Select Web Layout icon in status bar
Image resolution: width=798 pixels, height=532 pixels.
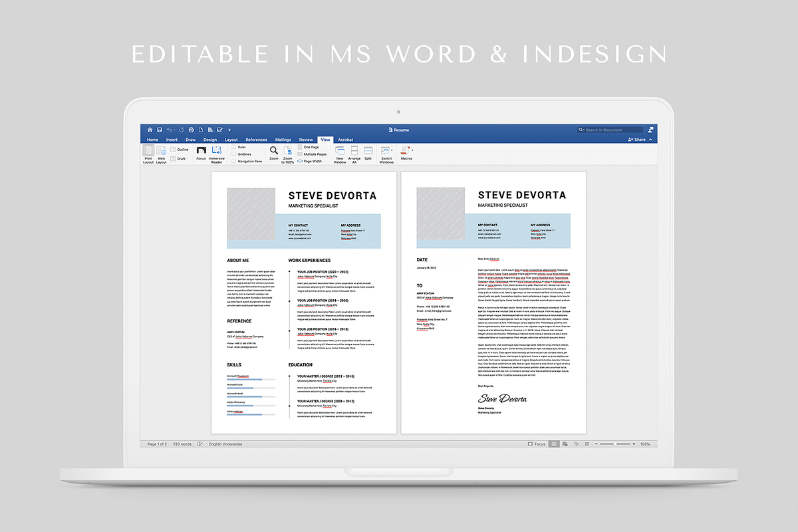565,444
